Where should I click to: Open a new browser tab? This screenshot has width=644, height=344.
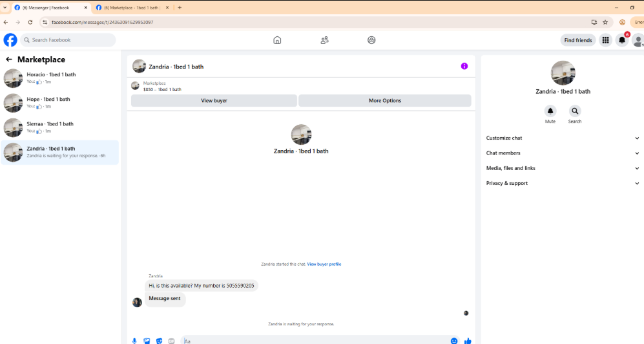[180, 7]
